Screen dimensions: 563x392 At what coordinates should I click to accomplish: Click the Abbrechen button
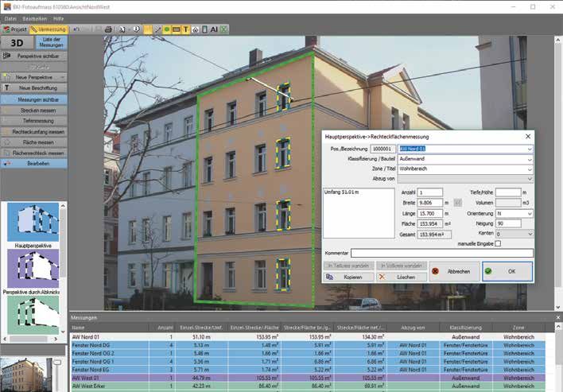pyautogui.click(x=454, y=270)
